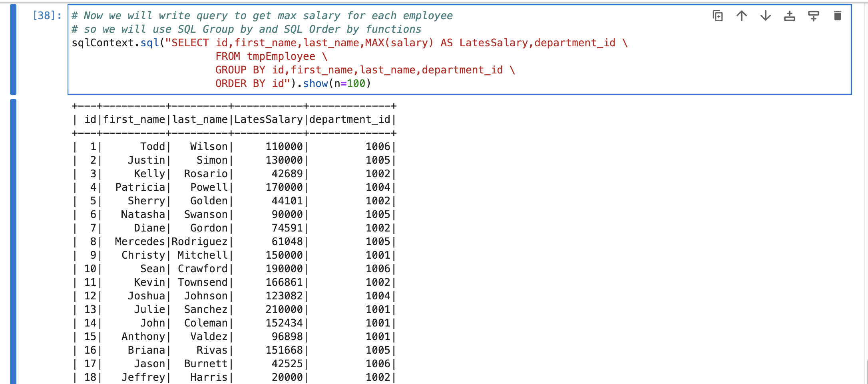
Task: Delete the cell with the trash icon
Action: [838, 16]
